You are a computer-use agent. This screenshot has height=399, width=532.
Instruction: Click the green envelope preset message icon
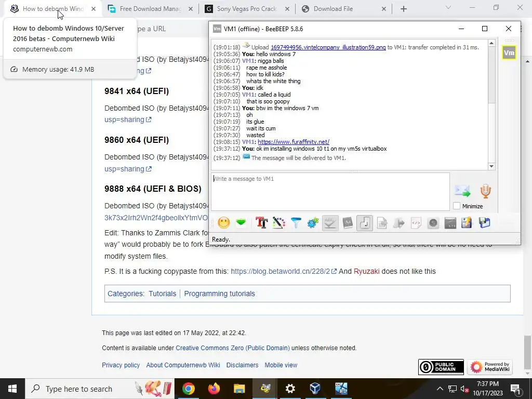click(x=241, y=223)
